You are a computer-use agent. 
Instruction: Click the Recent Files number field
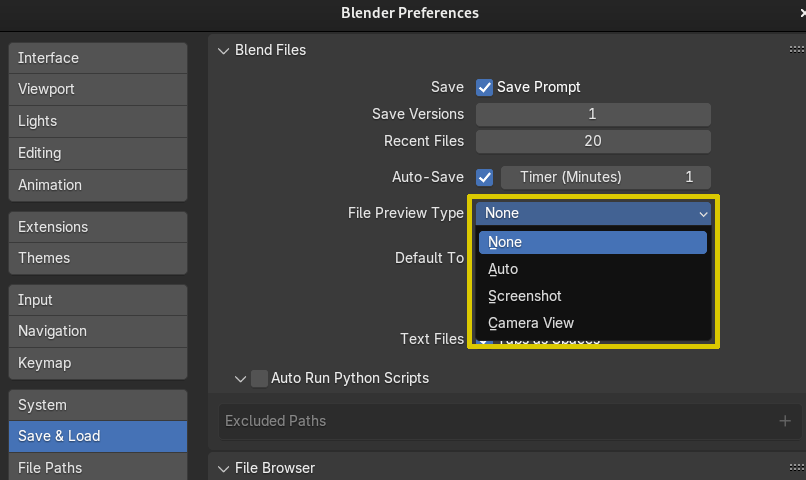point(593,141)
